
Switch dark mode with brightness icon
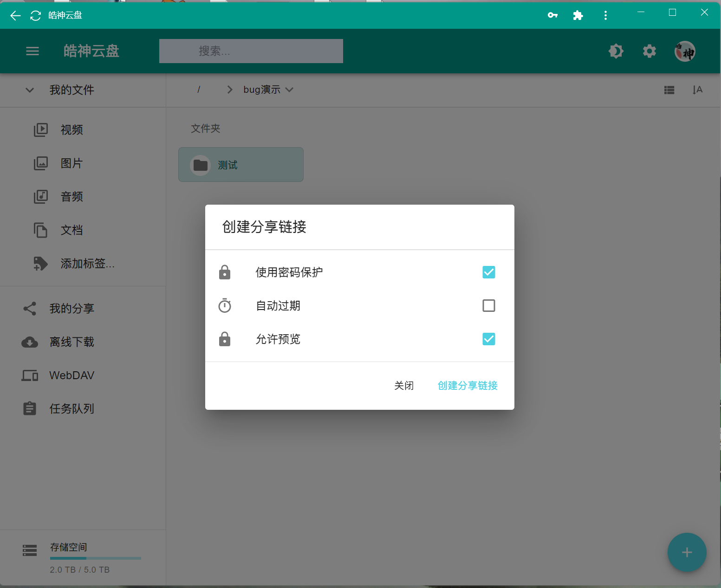point(616,51)
